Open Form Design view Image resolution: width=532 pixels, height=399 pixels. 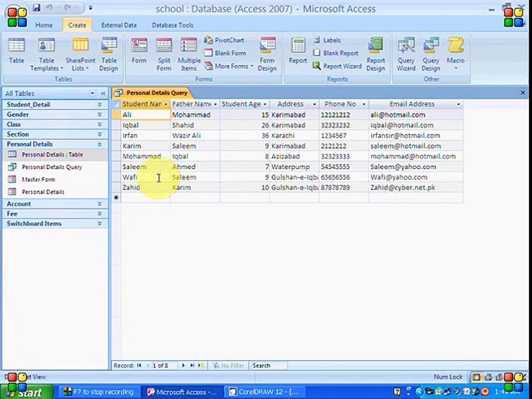(x=267, y=54)
